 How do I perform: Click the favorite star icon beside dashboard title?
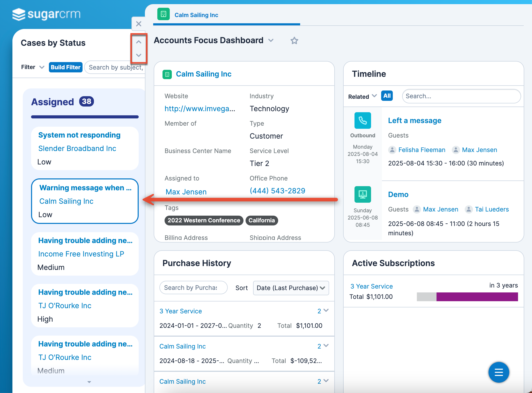294,41
